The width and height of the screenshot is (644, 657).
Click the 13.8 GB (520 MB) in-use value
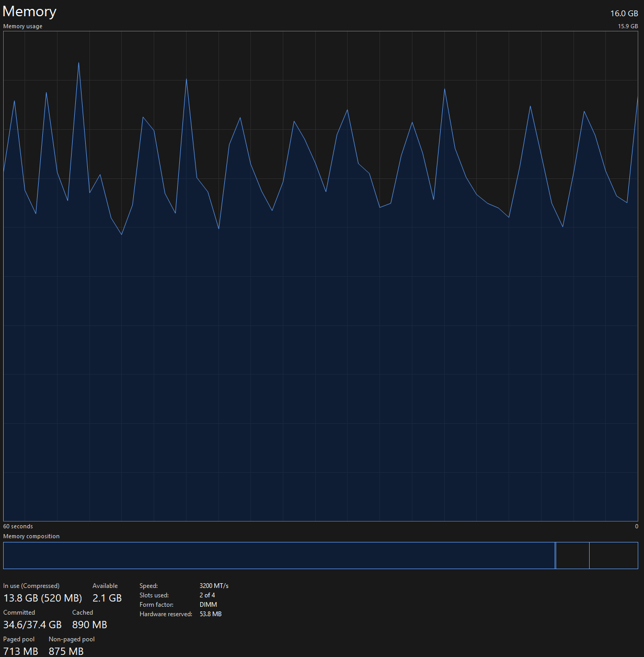(x=42, y=598)
